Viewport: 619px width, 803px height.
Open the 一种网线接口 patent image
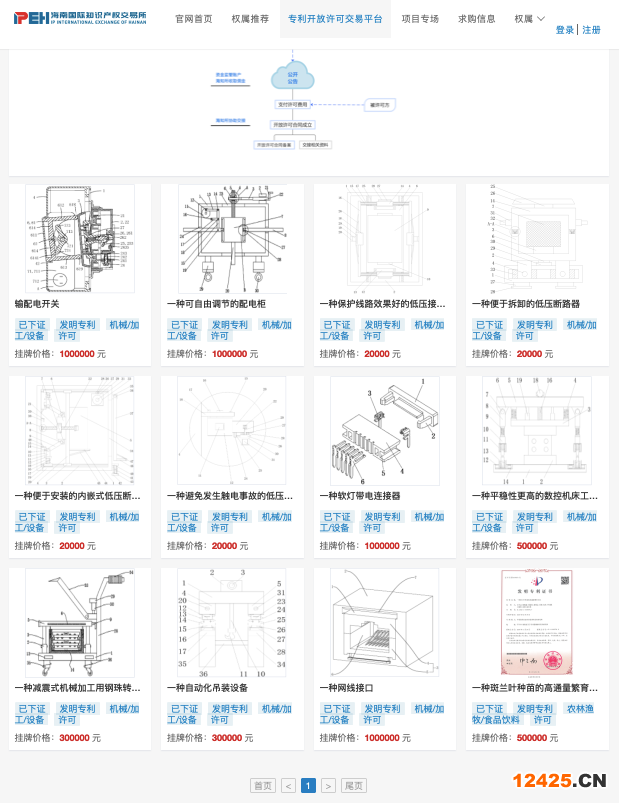384,622
